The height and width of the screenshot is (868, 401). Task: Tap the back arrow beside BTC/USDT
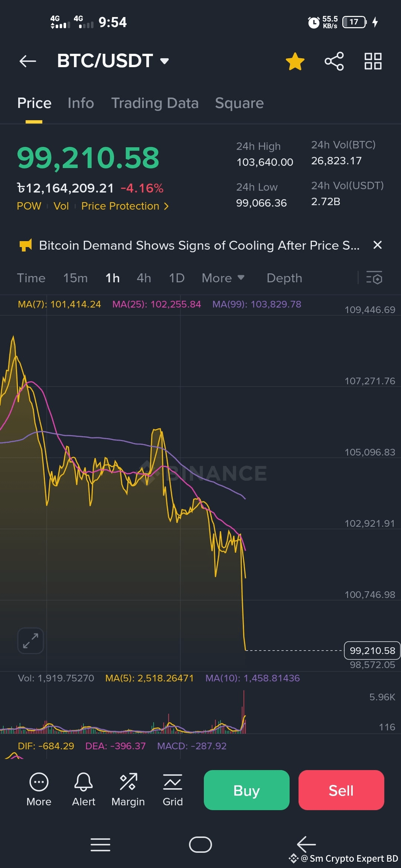[x=27, y=61]
